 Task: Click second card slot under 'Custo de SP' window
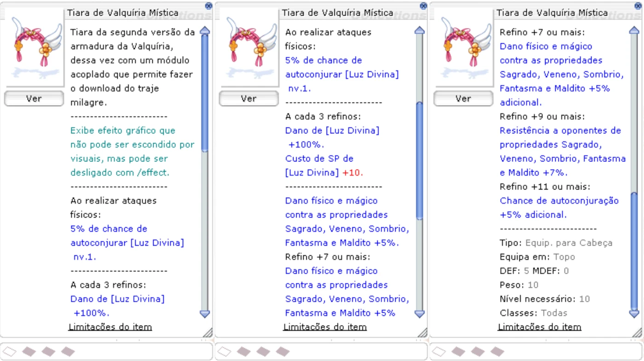pos(244,352)
